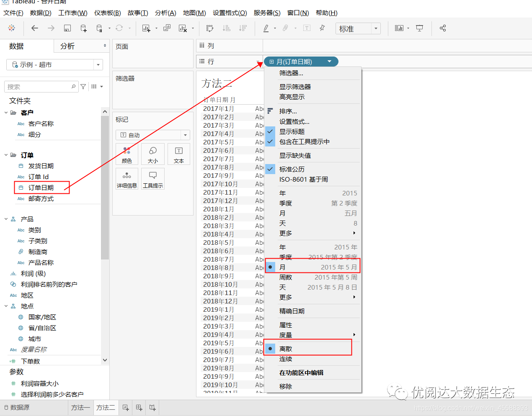Click the share workbook icon
The image size is (532, 416).
pos(443,28)
